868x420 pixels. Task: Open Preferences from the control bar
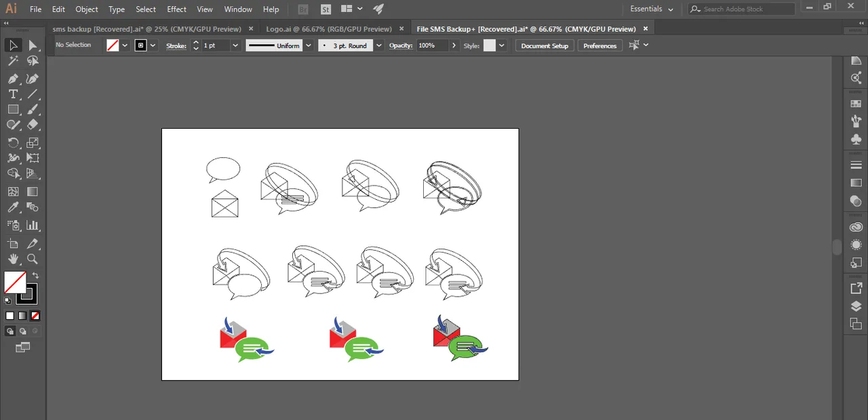599,45
